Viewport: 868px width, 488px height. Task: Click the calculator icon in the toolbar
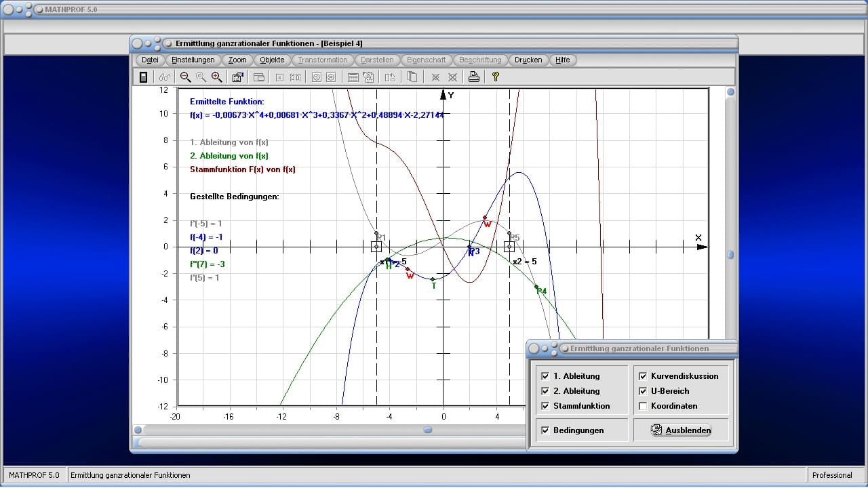click(x=143, y=77)
